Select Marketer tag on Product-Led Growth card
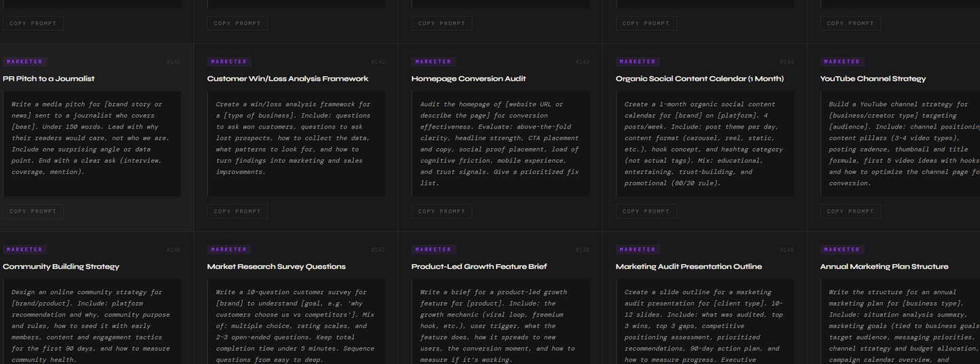 point(433,250)
